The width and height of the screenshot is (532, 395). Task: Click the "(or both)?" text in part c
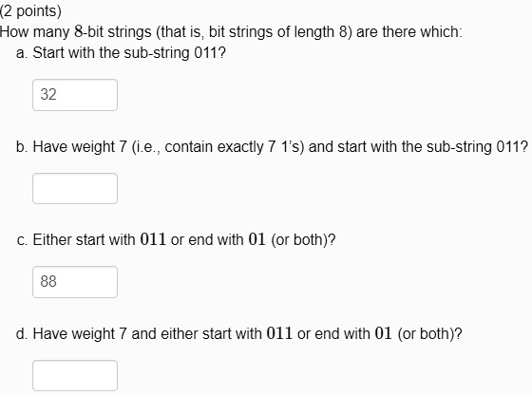pyautogui.click(x=303, y=239)
